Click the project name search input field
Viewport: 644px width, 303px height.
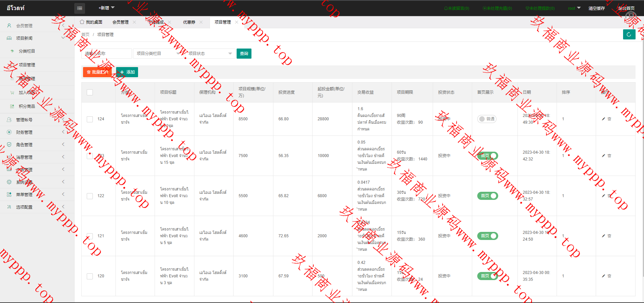(x=107, y=54)
